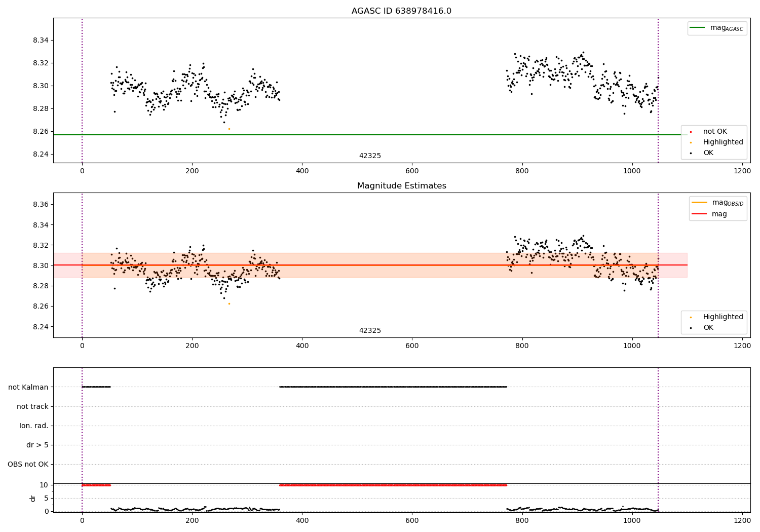This screenshot has height=532, width=760.
Task: Click the 'Magnitude Estimates' plot title
Action: pos(401,186)
